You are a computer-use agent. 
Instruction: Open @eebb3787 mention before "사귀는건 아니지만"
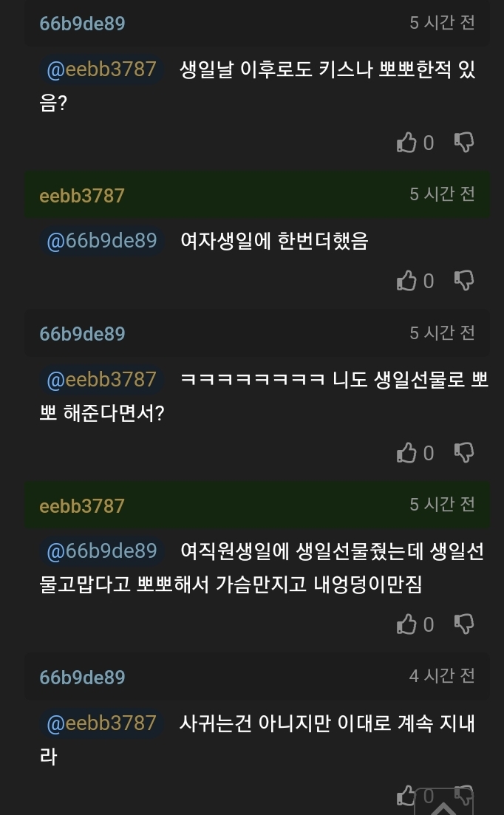tap(101, 723)
